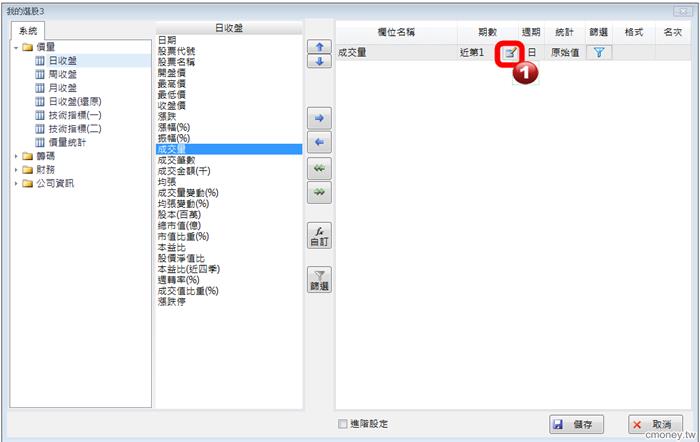The width and height of the screenshot is (700, 442).
Task: Expand the 籌碼 folder
Action: [x=16, y=156]
